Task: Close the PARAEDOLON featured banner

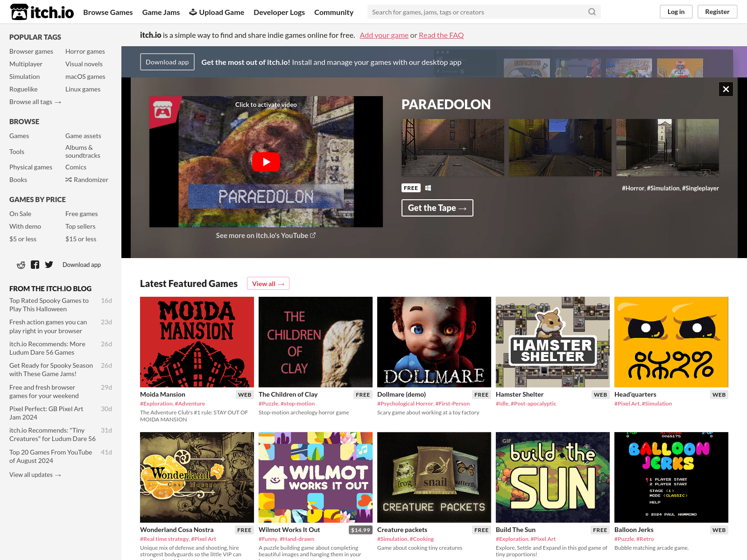Action: (x=726, y=89)
